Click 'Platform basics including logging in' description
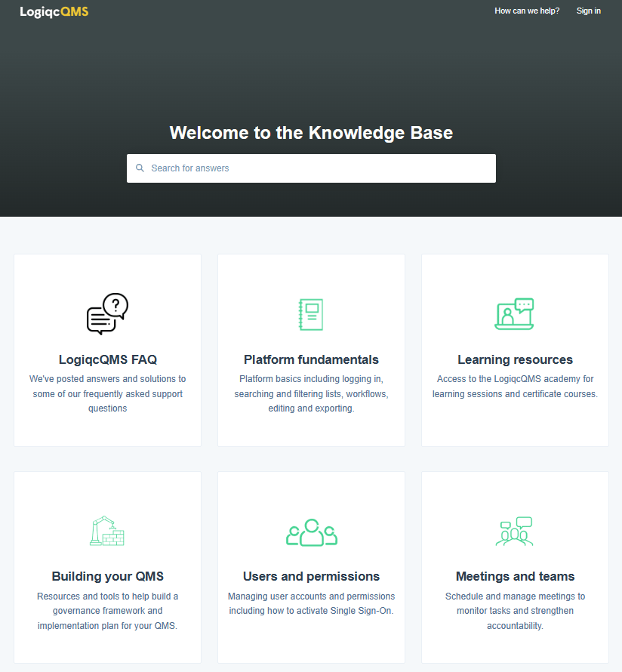The image size is (622, 672). 311,393
